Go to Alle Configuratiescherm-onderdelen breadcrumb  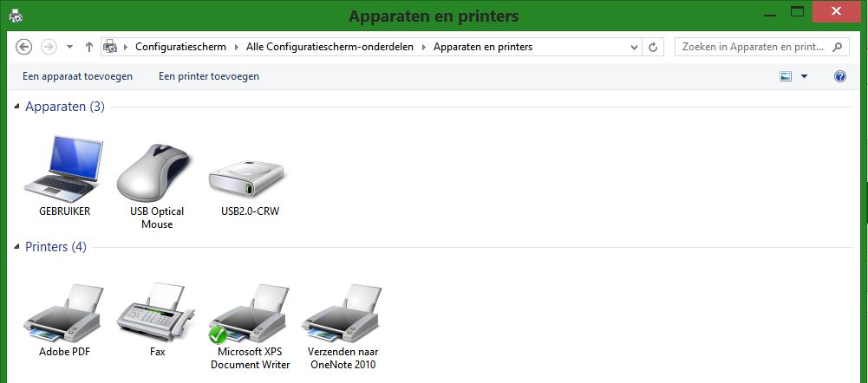[x=330, y=47]
